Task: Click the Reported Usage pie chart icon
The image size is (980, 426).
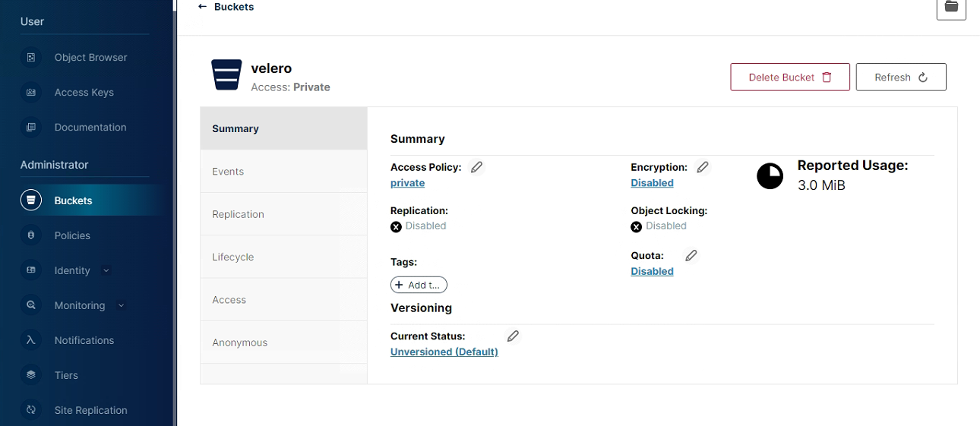Action: 770,176
